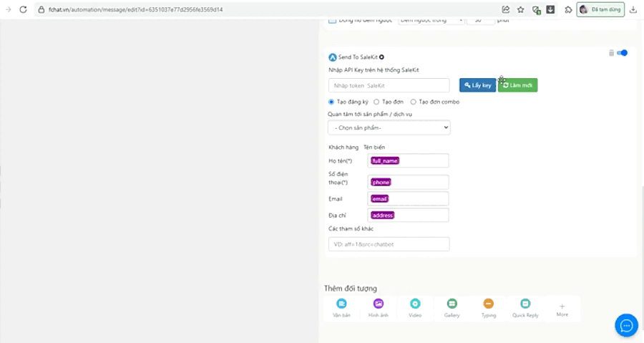This screenshot has width=644, height=343.
Task: Add a Hình ảnh image object
Action: click(x=379, y=308)
